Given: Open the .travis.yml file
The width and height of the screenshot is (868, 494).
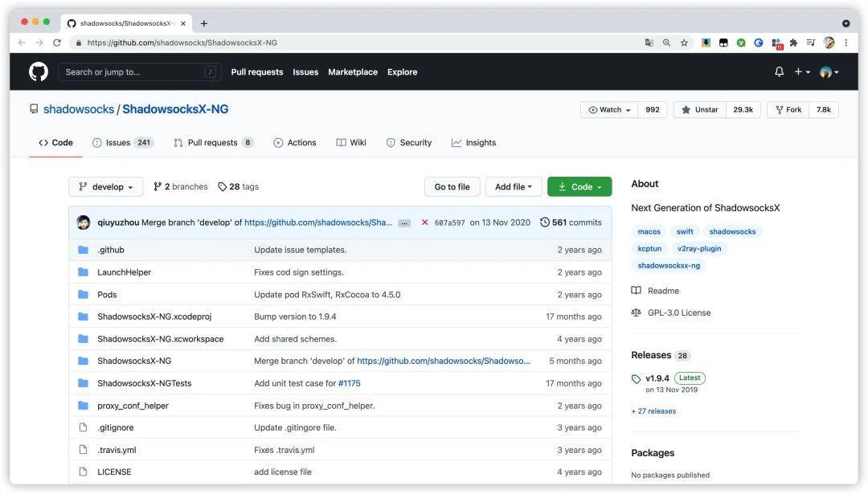Looking at the screenshot, I should pos(117,450).
